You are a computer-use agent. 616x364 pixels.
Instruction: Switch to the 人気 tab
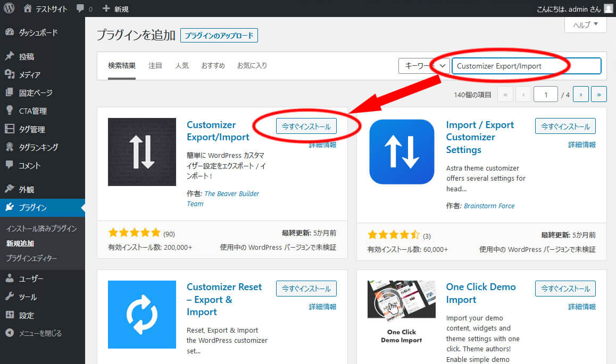tap(182, 65)
